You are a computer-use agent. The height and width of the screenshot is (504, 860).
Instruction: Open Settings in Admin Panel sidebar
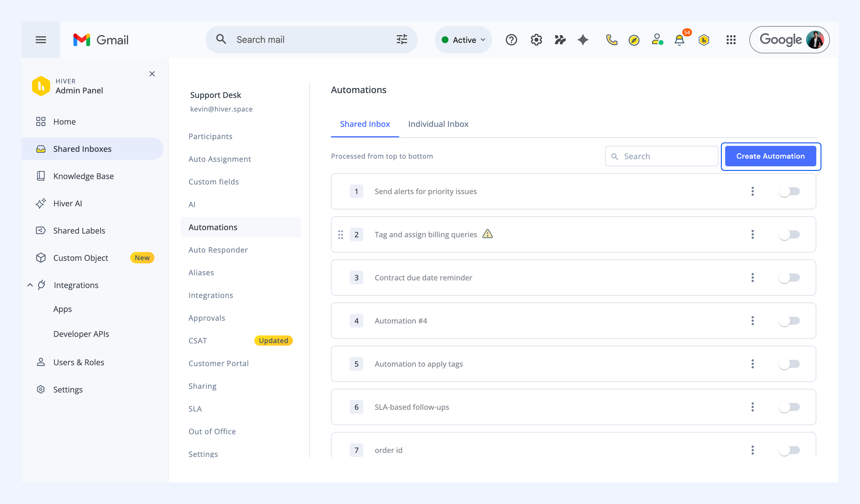pos(68,390)
